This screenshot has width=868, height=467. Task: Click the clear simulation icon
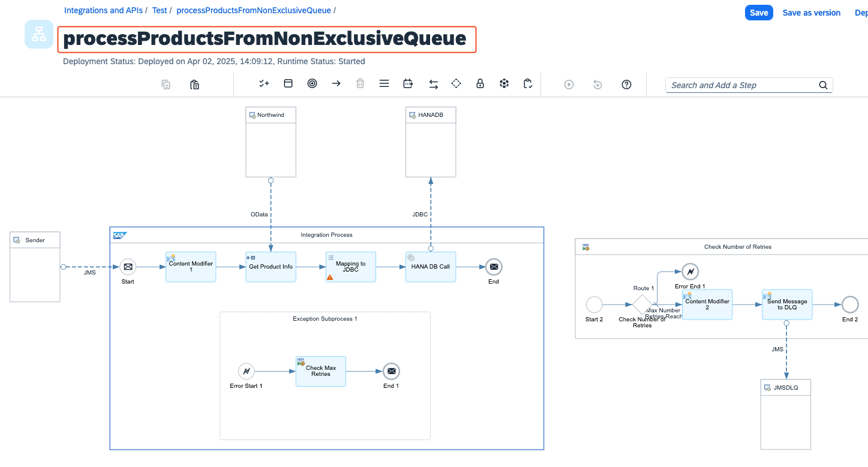click(x=597, y=85)
